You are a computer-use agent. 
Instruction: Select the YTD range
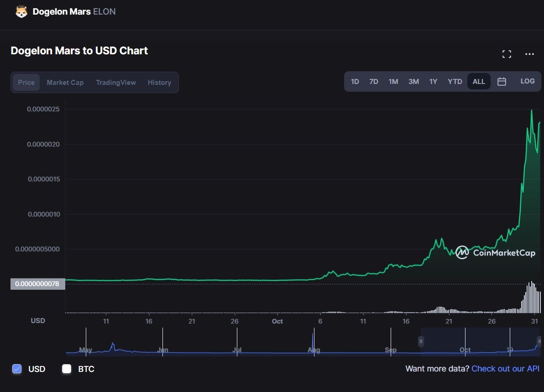pyautogui.click(x=455, y=81)
